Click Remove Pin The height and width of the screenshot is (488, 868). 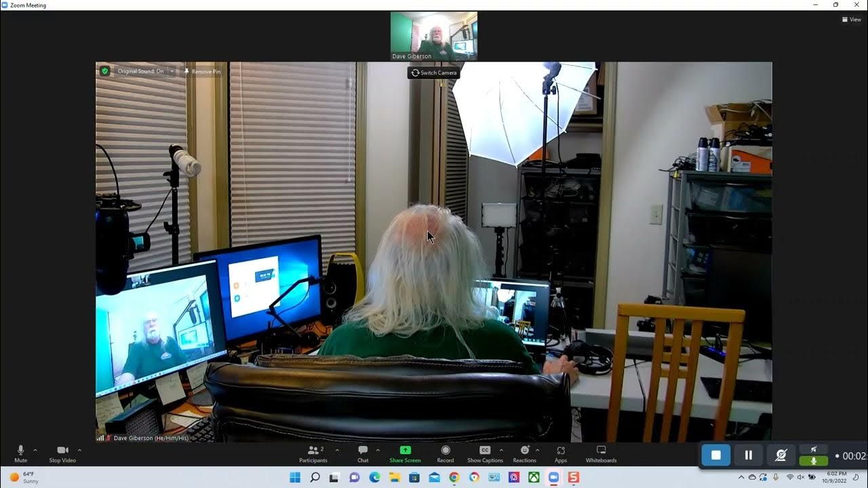(202, 71)
